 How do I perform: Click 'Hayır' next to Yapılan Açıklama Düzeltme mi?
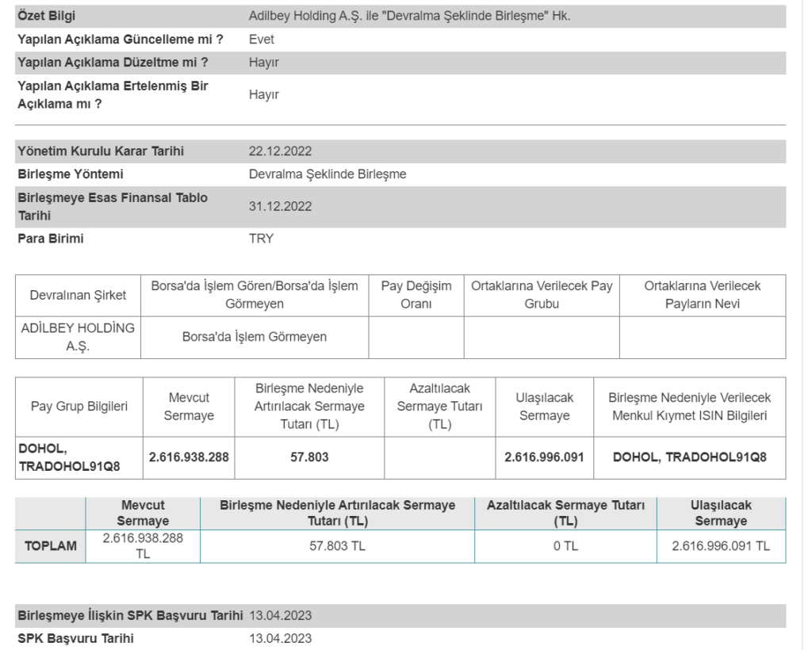click(264, 63)
